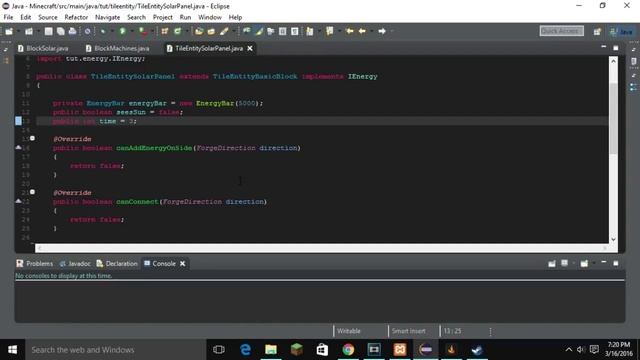The image size is (640, 360).
Task: Open dropdown arrow beside Run icon
Action: click(131, 31)
